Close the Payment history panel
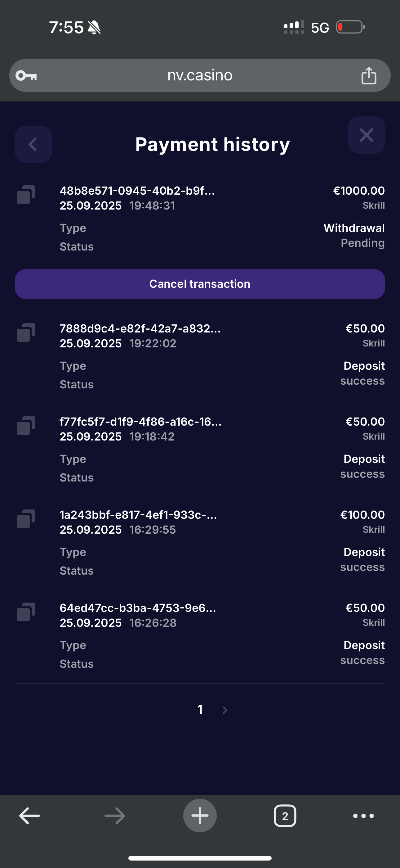 tap(366, 135)
